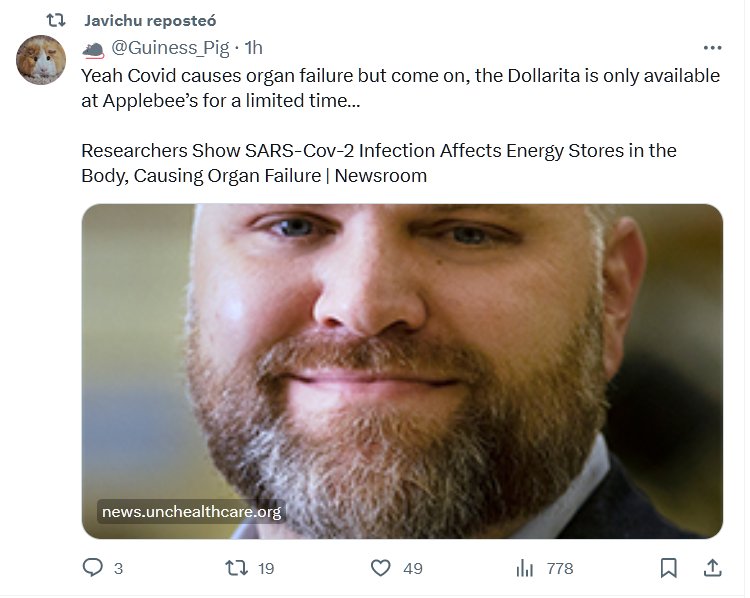Click the 1h post timestamp
Viewport: 750px width, 598px height.
254,47
